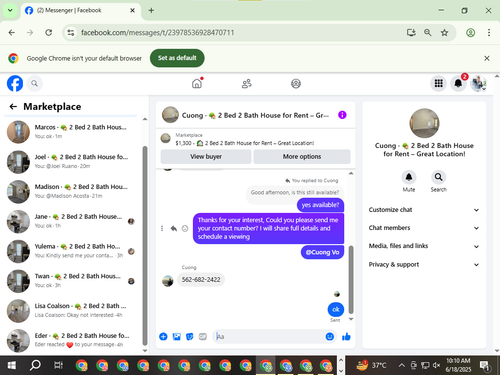500x375 pixels.
Task: Go to the Home feed icon
Action: coord(197,83)
